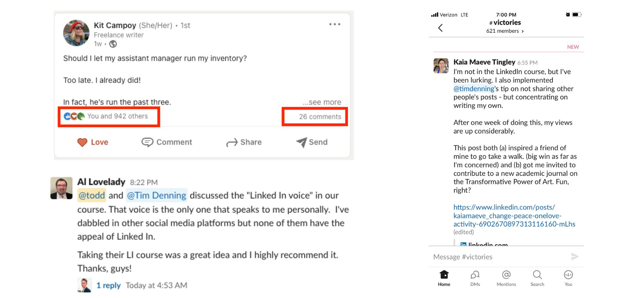
Task: Tap the 7:00 PM clock in the status bar
Action: tap(506, 15)
